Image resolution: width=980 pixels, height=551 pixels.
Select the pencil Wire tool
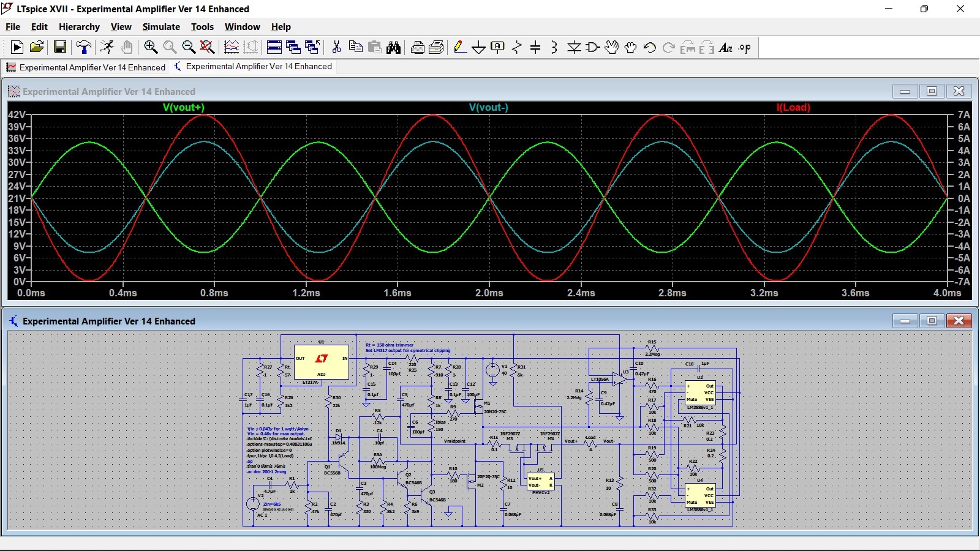(460, 47)
